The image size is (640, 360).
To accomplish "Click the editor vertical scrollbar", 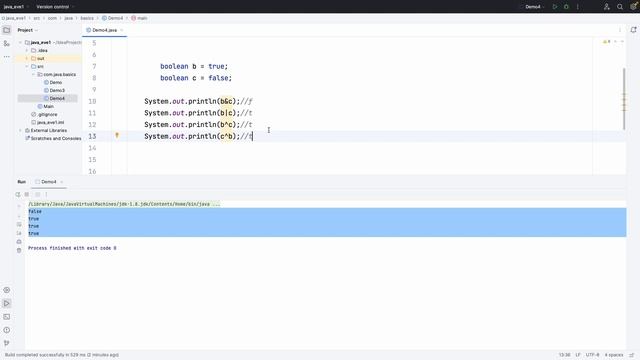I will (x=624, y=99).
